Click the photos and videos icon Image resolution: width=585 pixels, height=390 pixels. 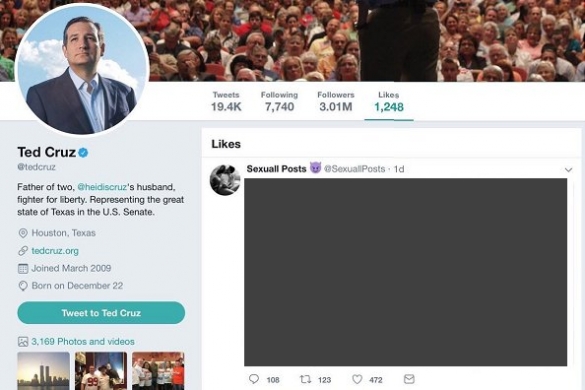pos(23,341)
